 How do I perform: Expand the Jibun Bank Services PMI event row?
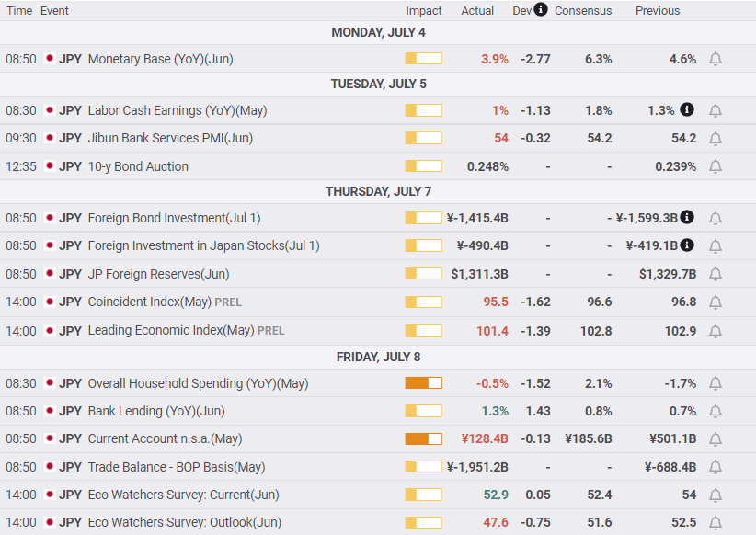(170, 138)
